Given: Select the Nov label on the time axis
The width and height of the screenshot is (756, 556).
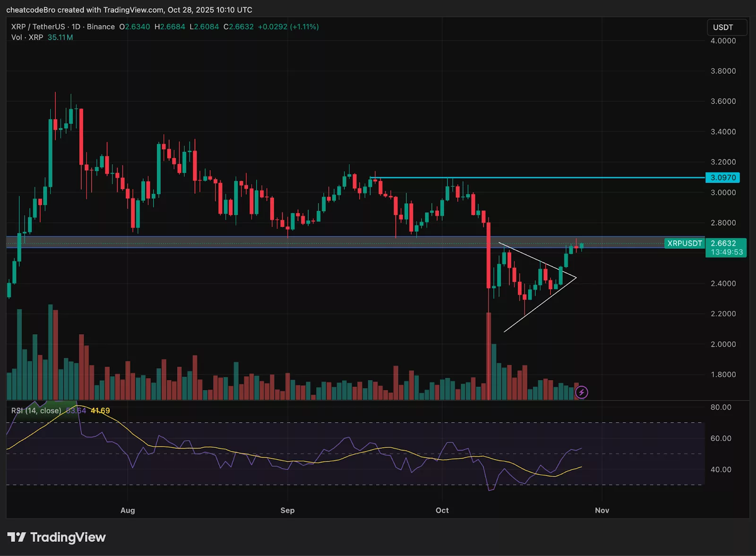Looking at the screenshot, I should tap(601, 511).
